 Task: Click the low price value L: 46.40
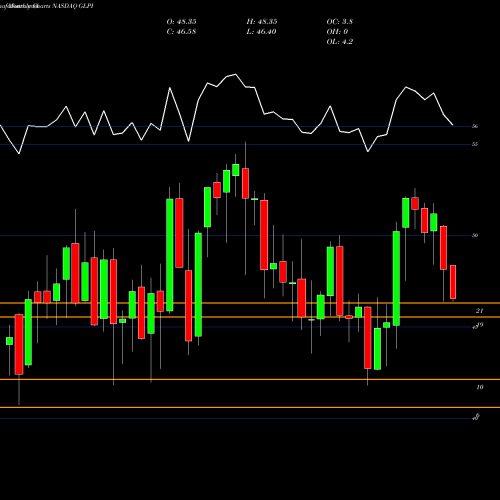tap(261, 32)
